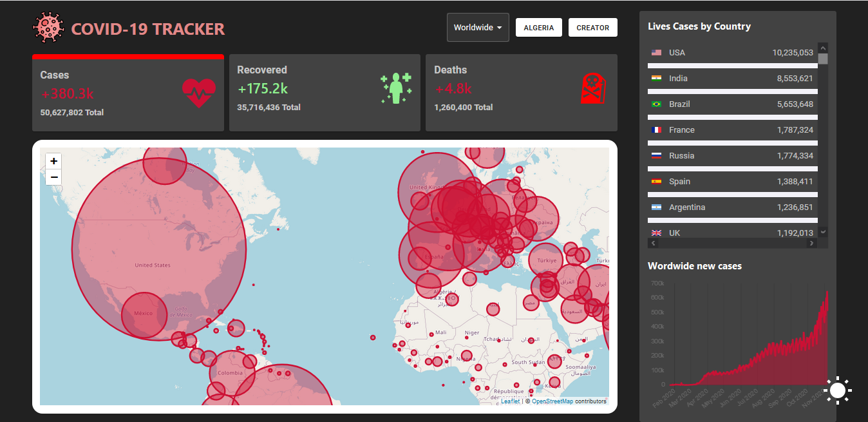Viewport: 868px width, 422px height.
Task: Select the Recovered stat card
Action: coord(325,93)
